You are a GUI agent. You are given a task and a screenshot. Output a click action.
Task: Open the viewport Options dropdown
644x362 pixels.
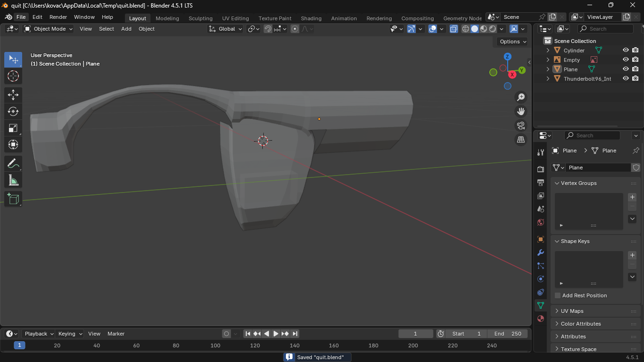coord(513,42)
